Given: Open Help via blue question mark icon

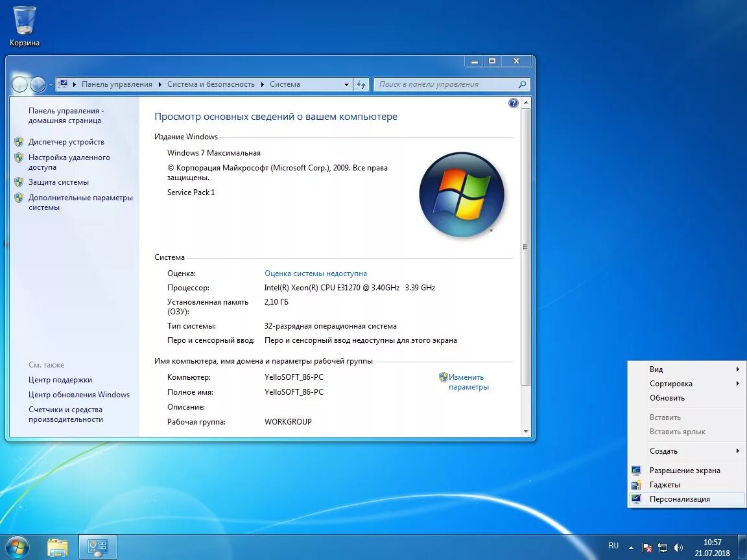Looking at the screenshot, I should click(x=513, y=103).
